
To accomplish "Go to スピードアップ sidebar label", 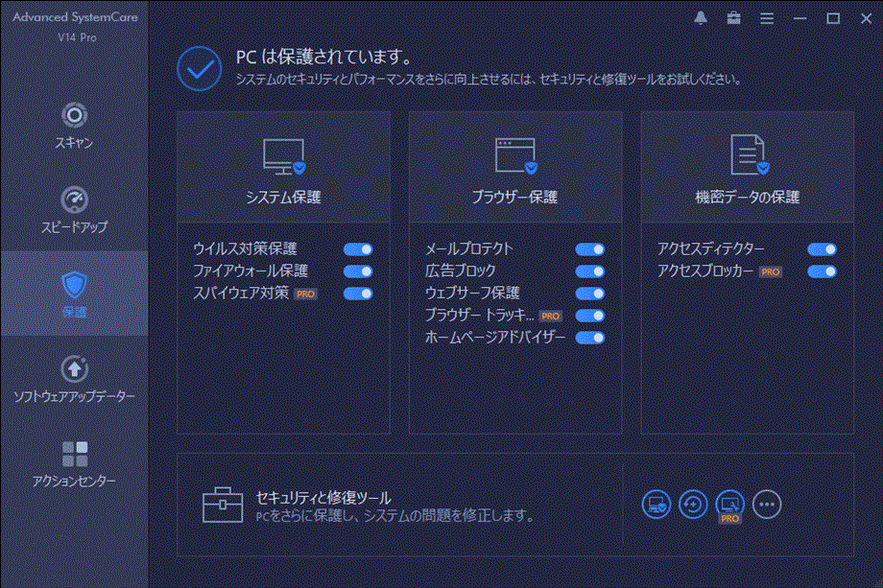I will point(74,227).
